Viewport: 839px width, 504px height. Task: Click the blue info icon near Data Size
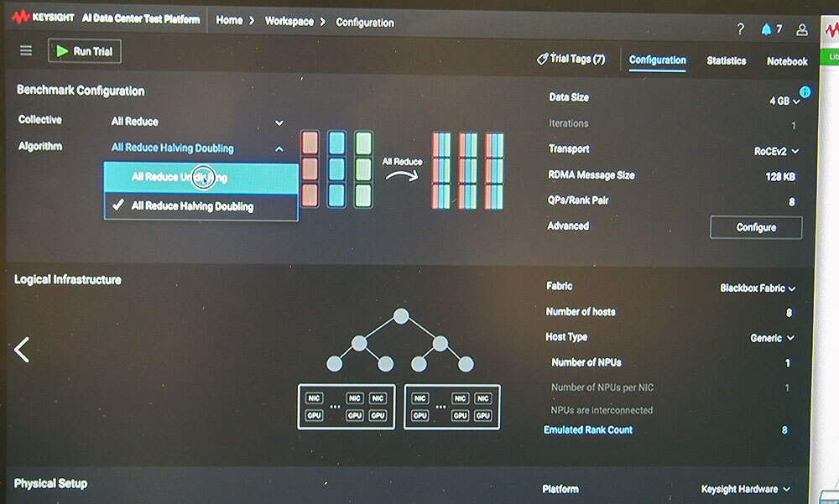click(805, 92)
